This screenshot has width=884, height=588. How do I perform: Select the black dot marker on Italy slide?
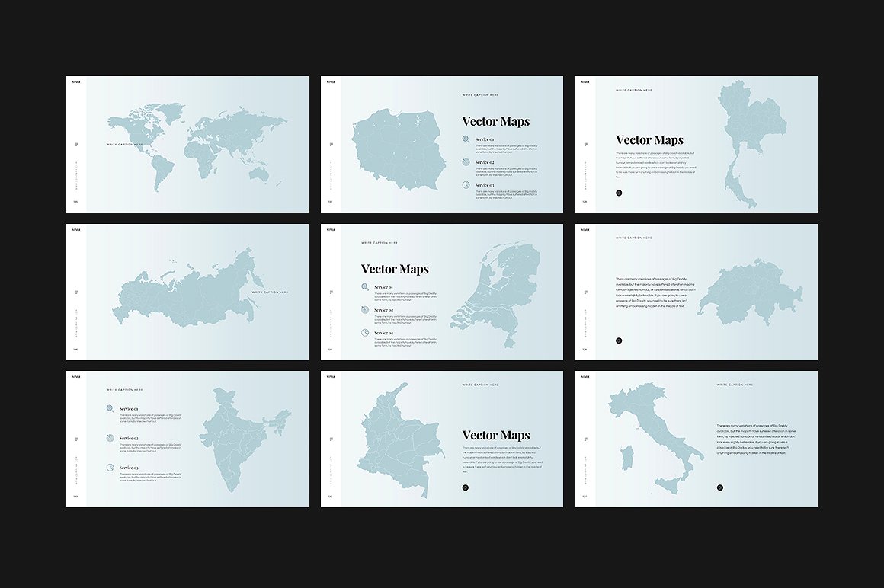coord(719,487)
